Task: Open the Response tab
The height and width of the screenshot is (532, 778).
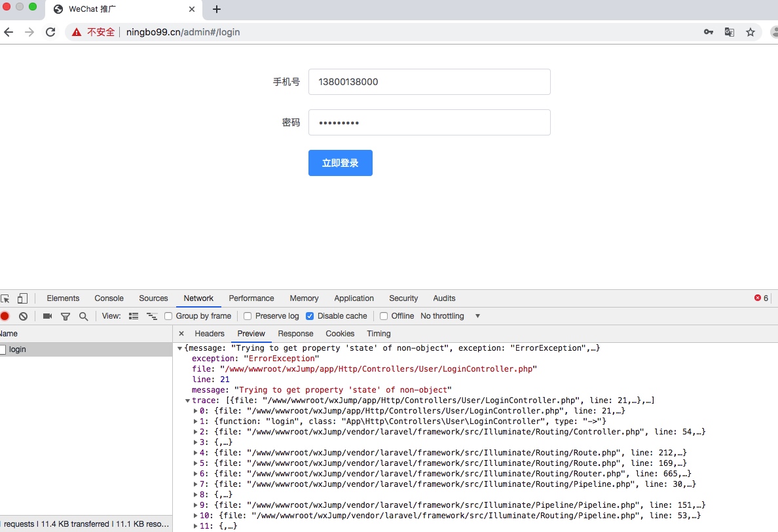Action: coord(295,334)
